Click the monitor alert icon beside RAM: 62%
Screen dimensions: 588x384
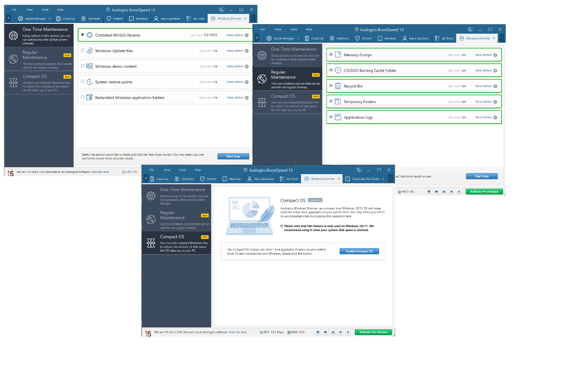point(318,332)
